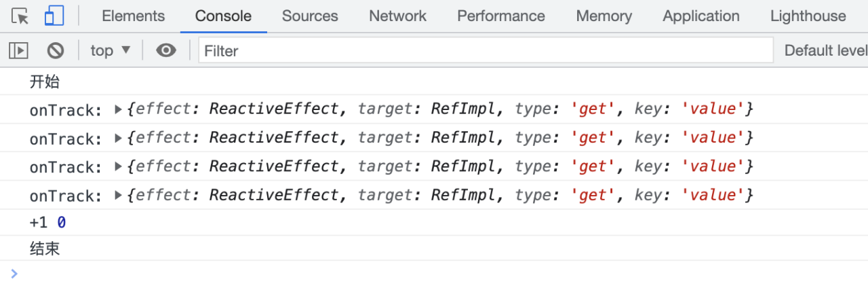The height and width of the screenshot is (307, 868).
Task: Open the Performance tab
Action: click(501, 16)
